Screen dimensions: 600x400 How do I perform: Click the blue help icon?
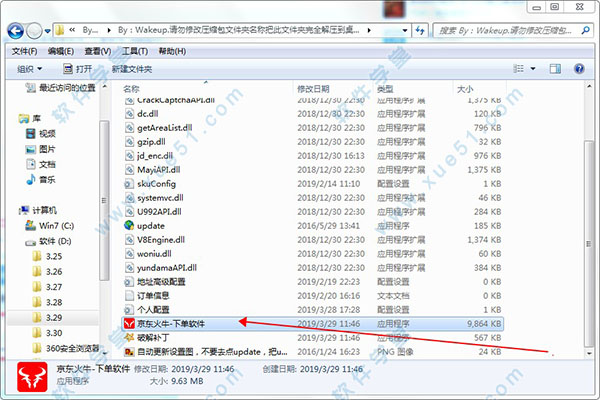coord(579,69)
